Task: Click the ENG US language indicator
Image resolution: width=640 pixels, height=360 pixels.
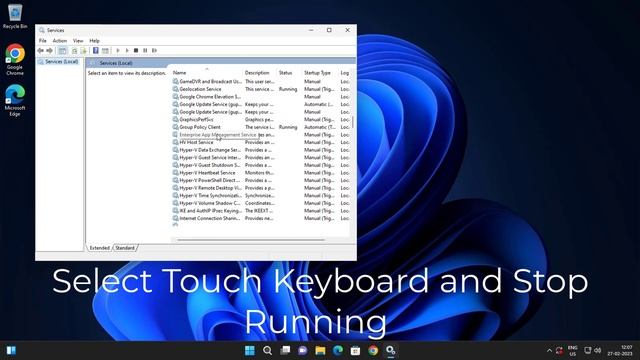Action: pyautogui.click(x=573, y=351)
